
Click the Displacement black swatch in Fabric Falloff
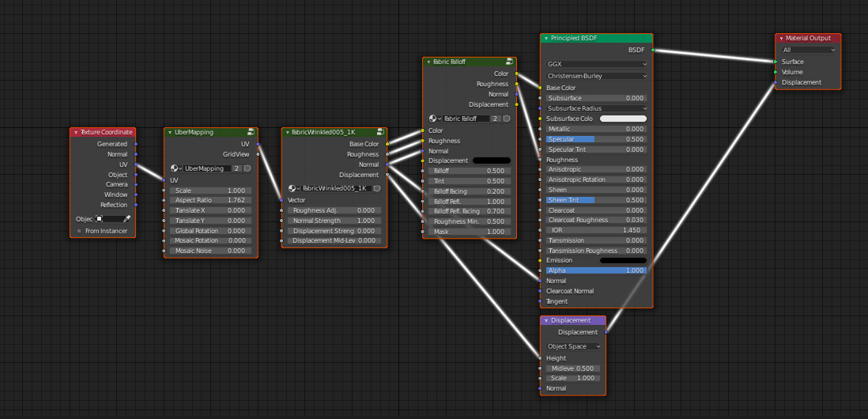point(492,160)
